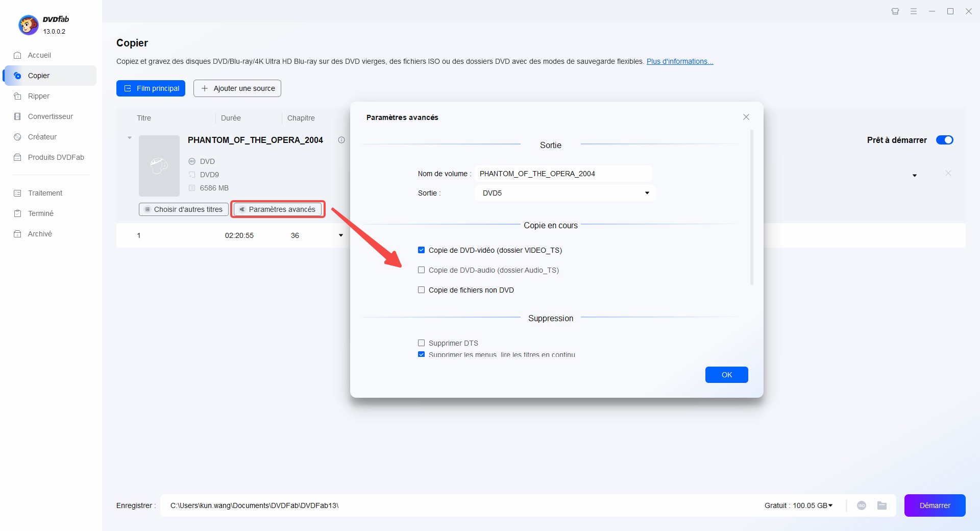
Task: Enable Copie de fichiers non DVD
Action: pyautogui.click(x=421, y=290)
